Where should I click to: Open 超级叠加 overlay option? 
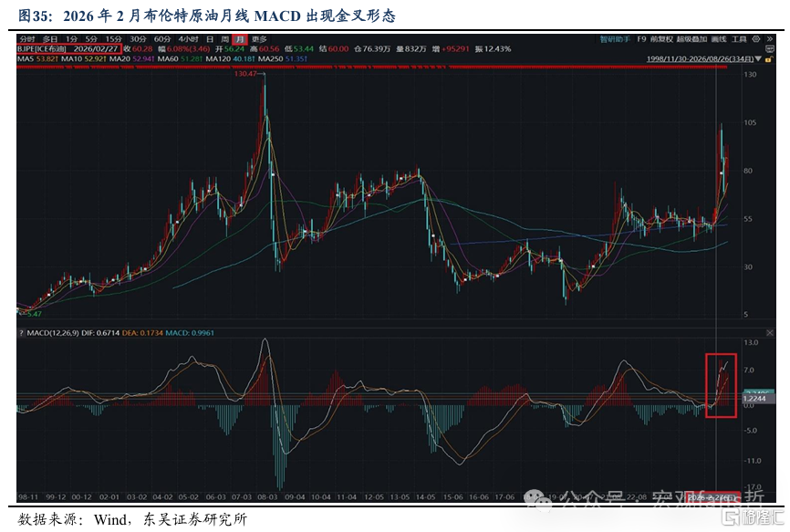coord(691,39)
